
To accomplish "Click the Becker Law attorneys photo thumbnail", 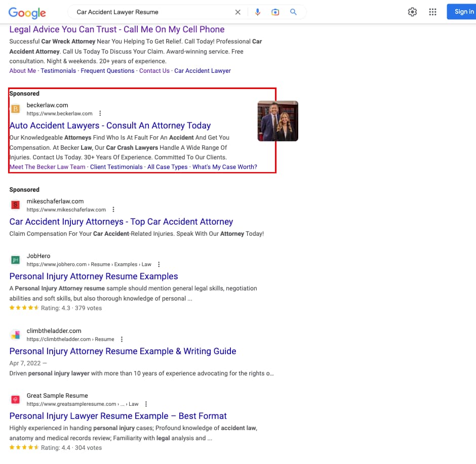I will (x=278, y=121).
